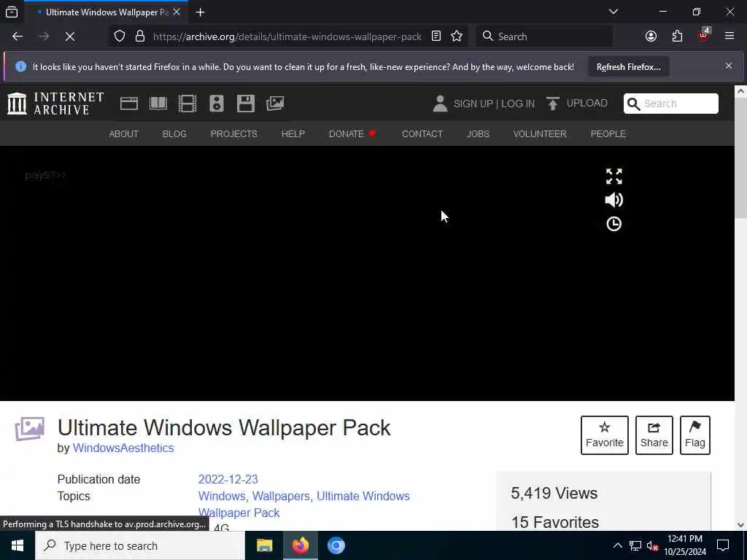The width and height of the screenshot is (747, 560).
Task: Open a new tab with plus button
Action: (200, 12)
